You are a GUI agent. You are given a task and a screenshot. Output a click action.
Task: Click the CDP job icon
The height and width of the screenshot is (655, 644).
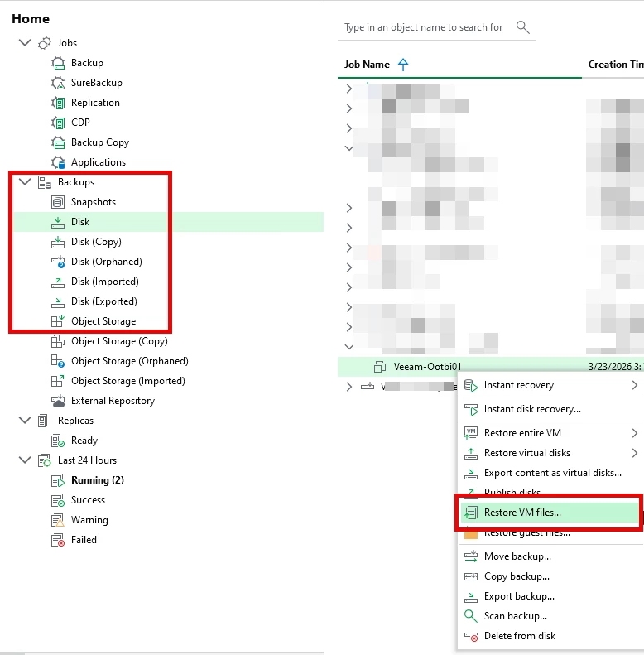pos(58,123)
